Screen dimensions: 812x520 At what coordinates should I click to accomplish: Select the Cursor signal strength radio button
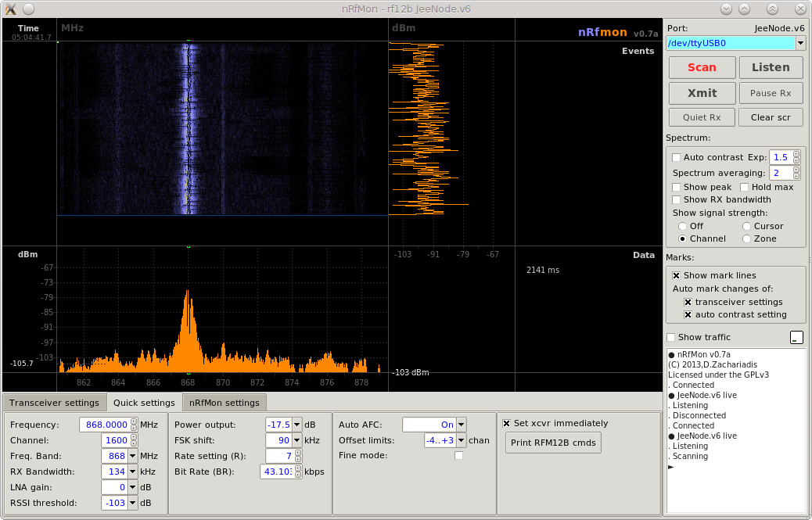tap(746, 226)
